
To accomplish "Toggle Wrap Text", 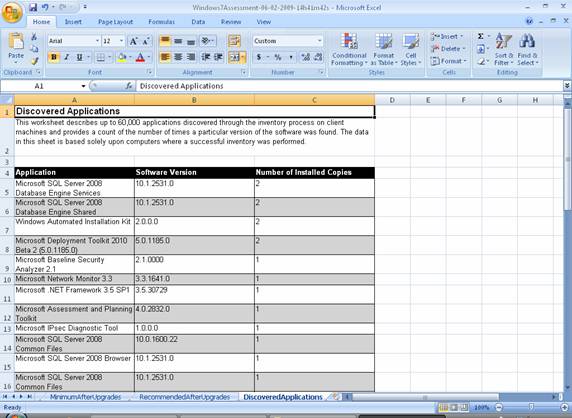I will click(235, 41).
